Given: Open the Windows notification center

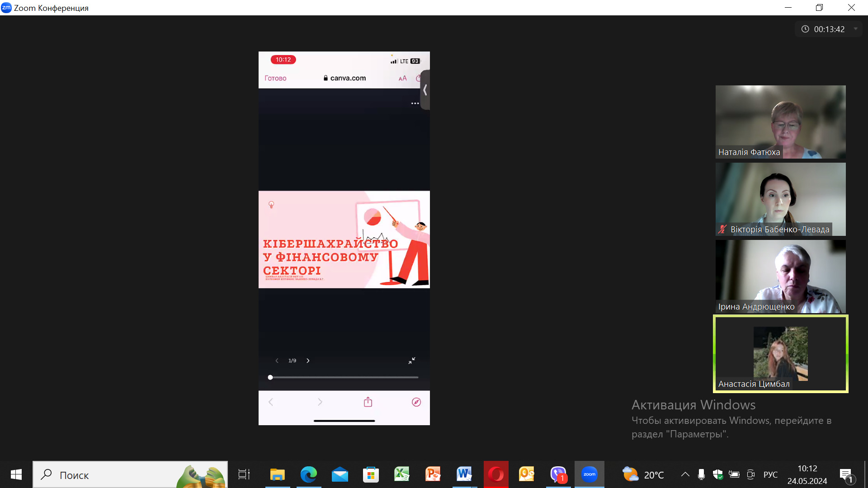Looking at the screenshot, I should pos(846,474).
